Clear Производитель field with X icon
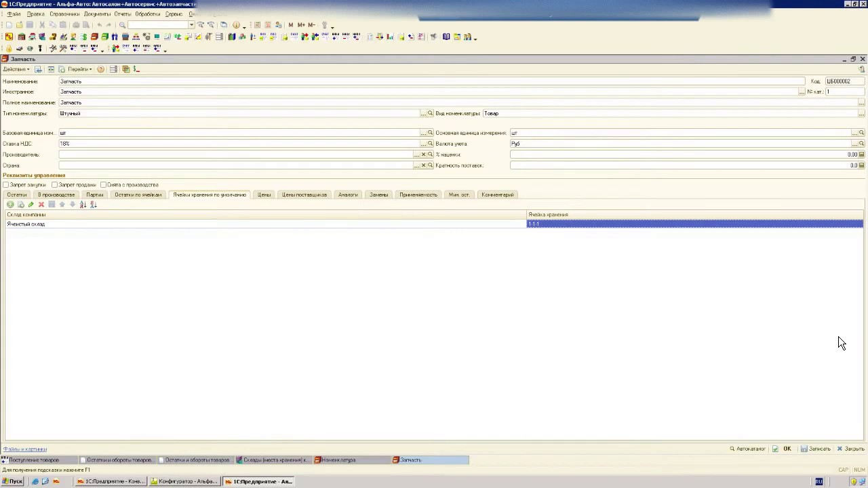This screenshot has width=868, height=488. pos(423,155)
